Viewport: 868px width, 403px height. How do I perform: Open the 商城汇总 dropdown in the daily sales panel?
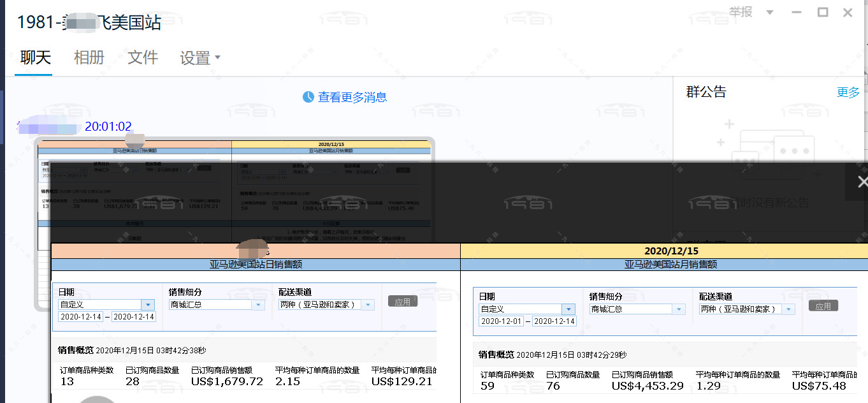pos(217,305)
